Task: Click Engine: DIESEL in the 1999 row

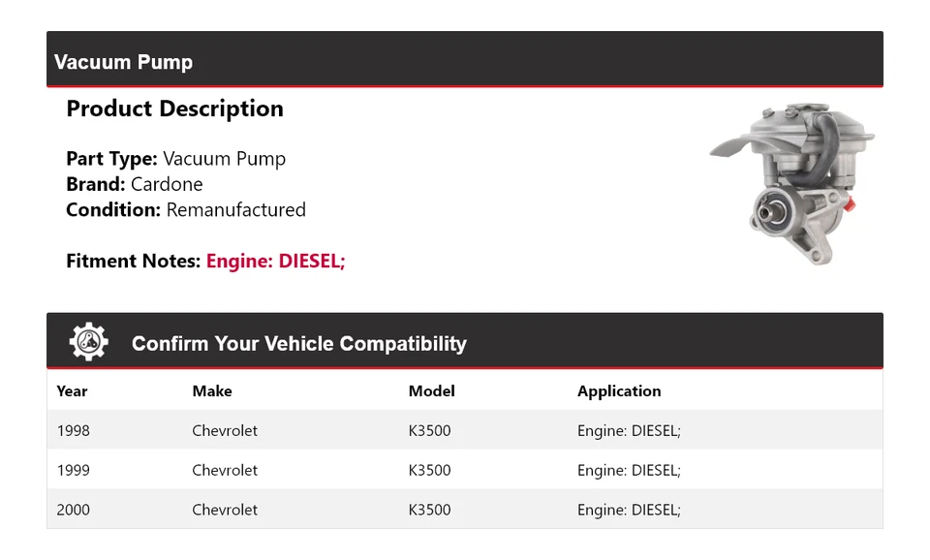Action: point(629,470)
